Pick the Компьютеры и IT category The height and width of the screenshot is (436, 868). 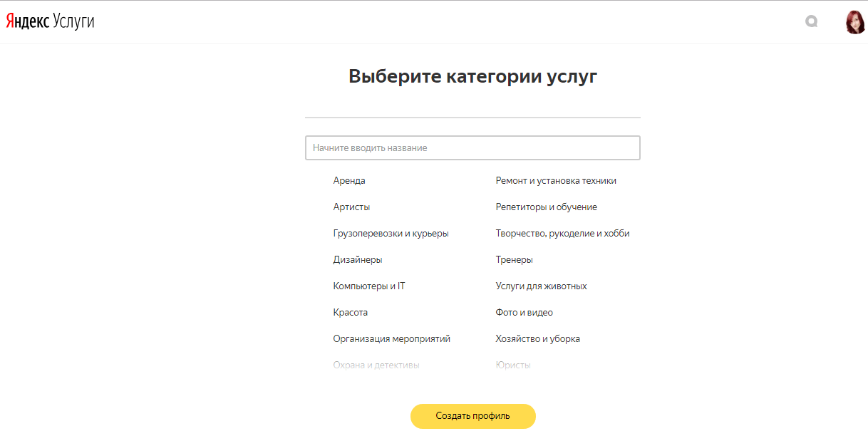point(368,286)
